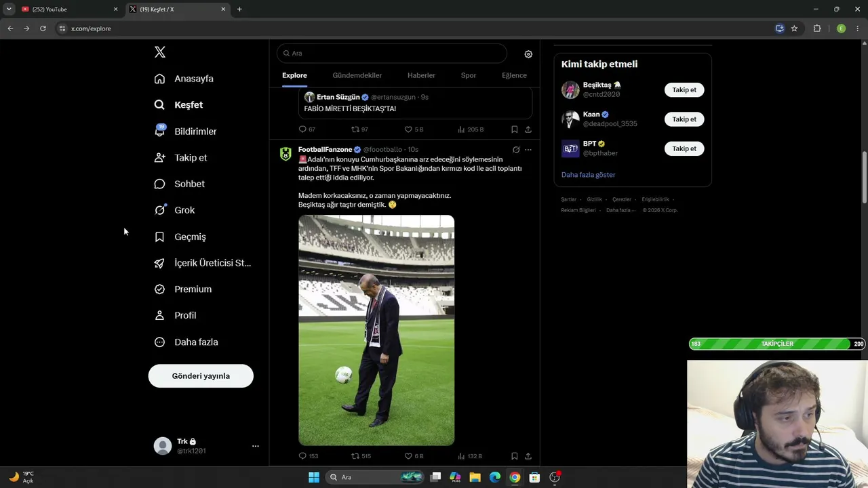868x488 pixels.
Task: Bookmark the FootballFanzone post
Action: [515, 456]
